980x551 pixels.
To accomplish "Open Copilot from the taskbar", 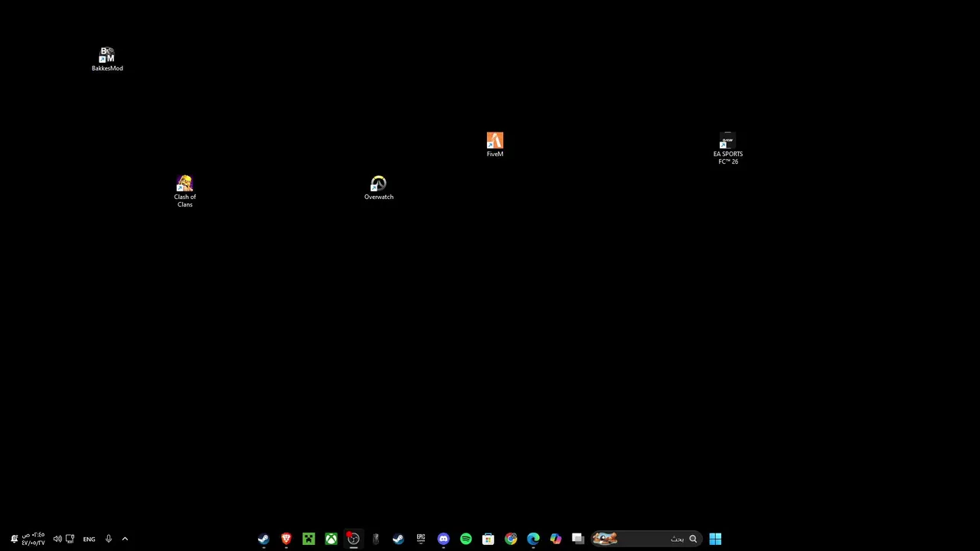I will click(555, 539).
